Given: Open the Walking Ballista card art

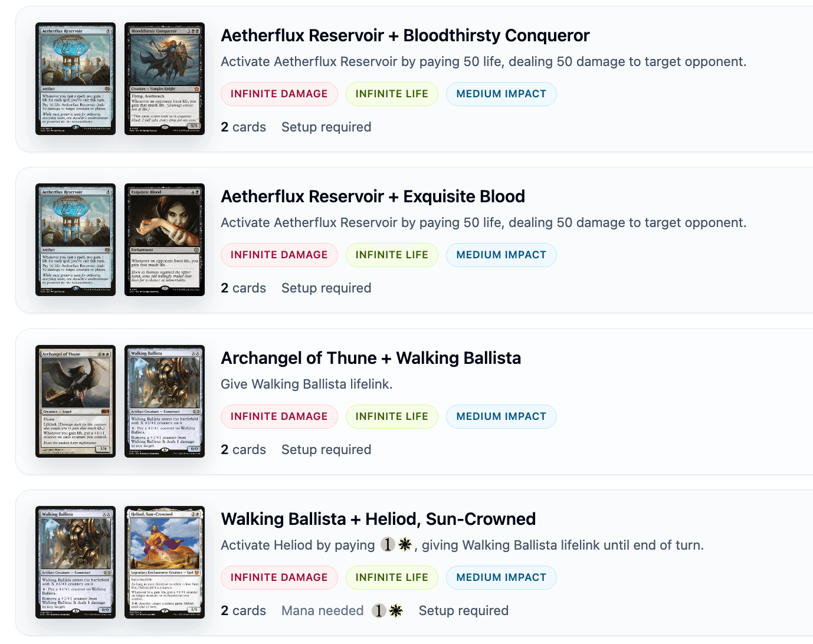Looking at the screenshot, I should click(165, 402).
